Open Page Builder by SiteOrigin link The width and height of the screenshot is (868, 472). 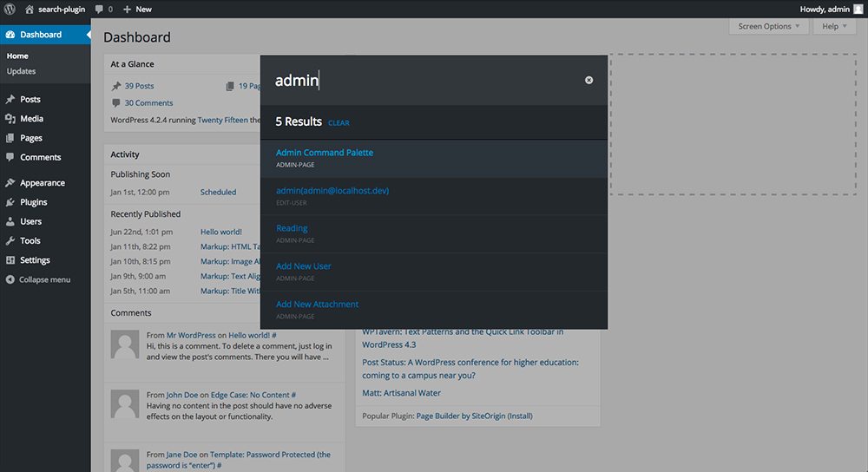461,416
